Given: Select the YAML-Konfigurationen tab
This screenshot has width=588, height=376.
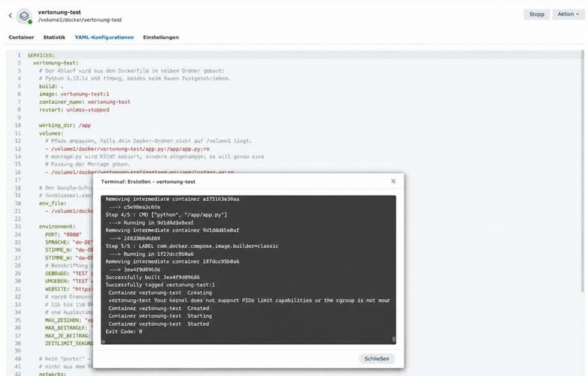Looking at the screenshot, I should (105, 37).
